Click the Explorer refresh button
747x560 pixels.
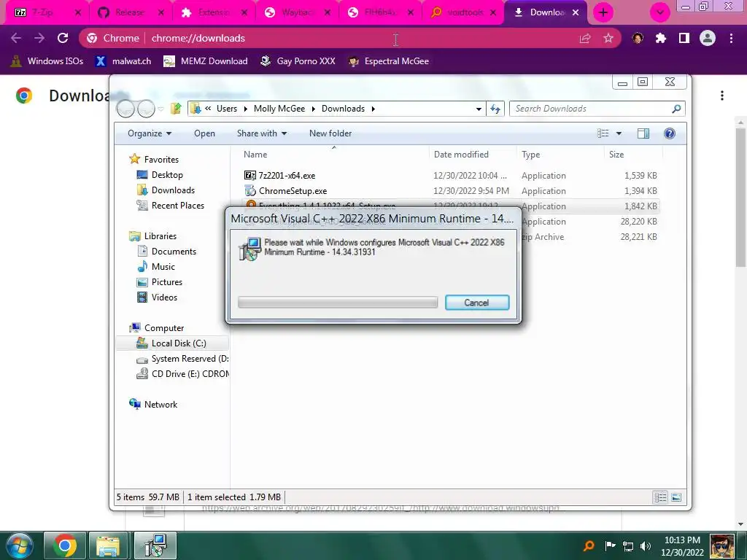click(495, 109)
